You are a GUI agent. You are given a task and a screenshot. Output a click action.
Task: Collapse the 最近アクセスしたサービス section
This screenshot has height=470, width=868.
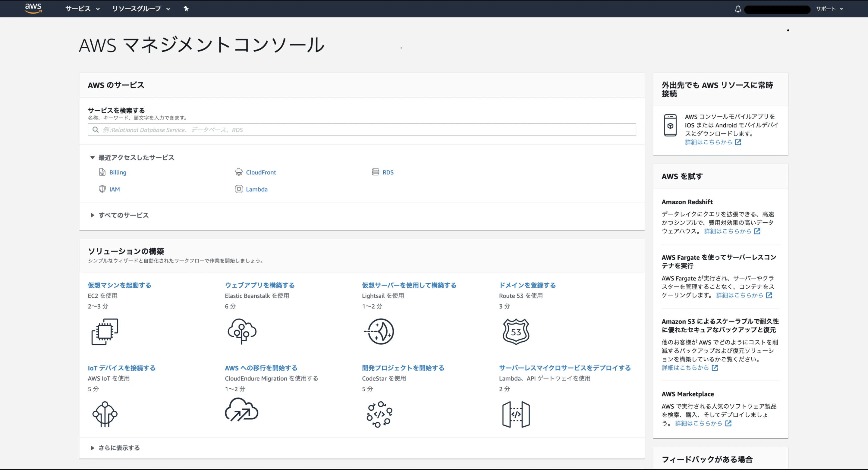coord(132,157)
